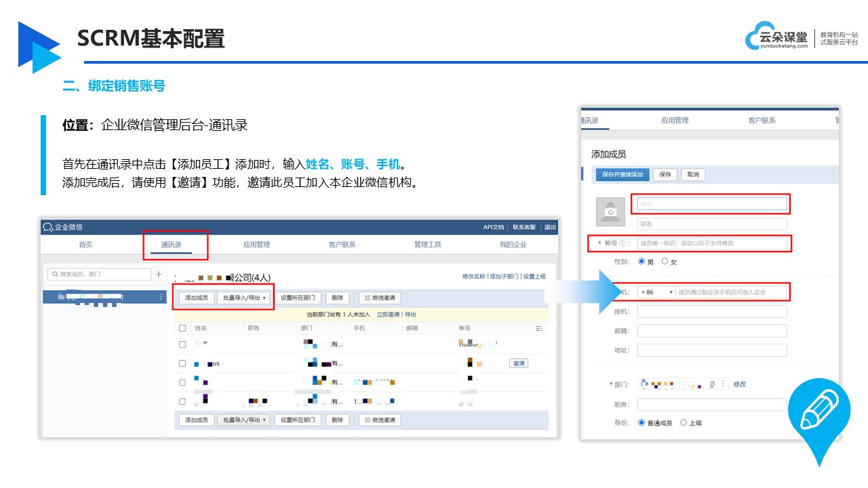
Task: Click the 添加成员 button in the upper toolbar
Action: pyautogui.click(x=197, y=298)
